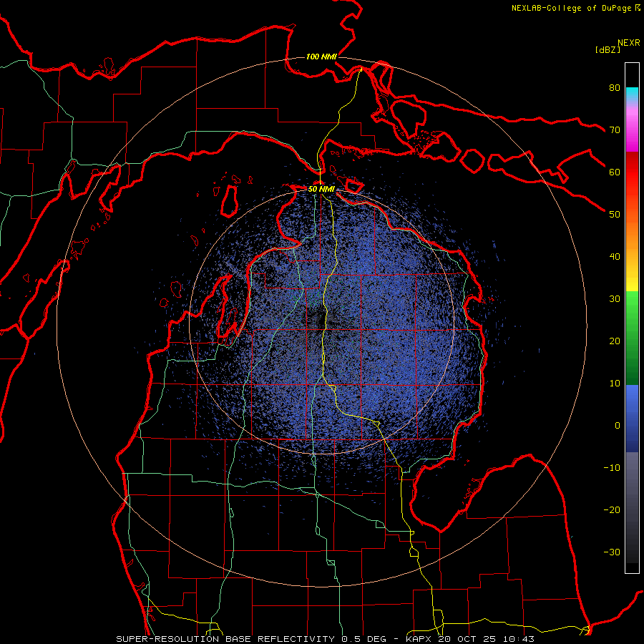Click the -30 dBZ scale value
This screenshot has width=644, height=644.
[x=612, y=552]
